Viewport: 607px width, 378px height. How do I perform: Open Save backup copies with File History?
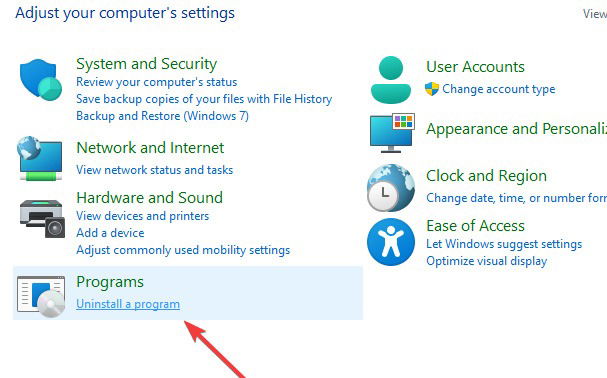(204, 99)
